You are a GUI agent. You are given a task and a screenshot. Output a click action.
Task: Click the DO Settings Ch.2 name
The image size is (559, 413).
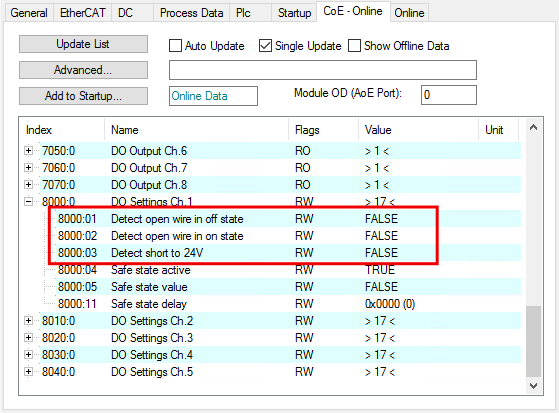[x=152, y=321]
